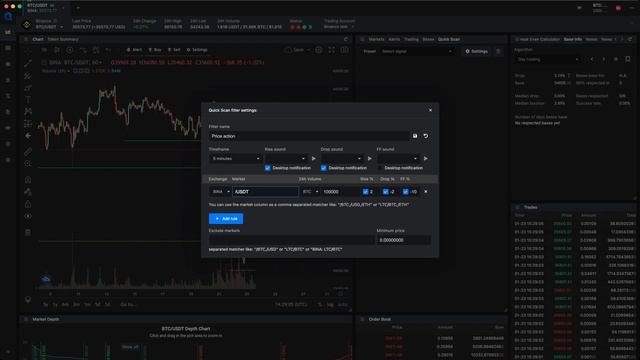Play the Drop sound preview

[x=369, y=158]
